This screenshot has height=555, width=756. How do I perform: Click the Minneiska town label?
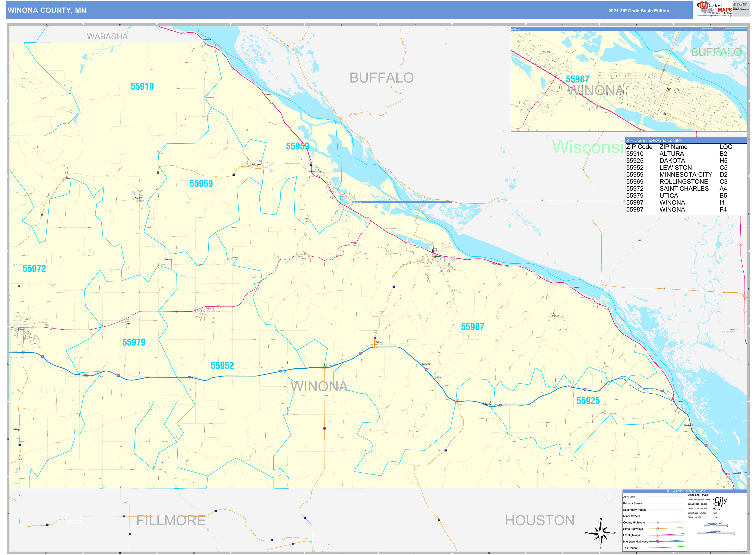[x=207, y=39]
